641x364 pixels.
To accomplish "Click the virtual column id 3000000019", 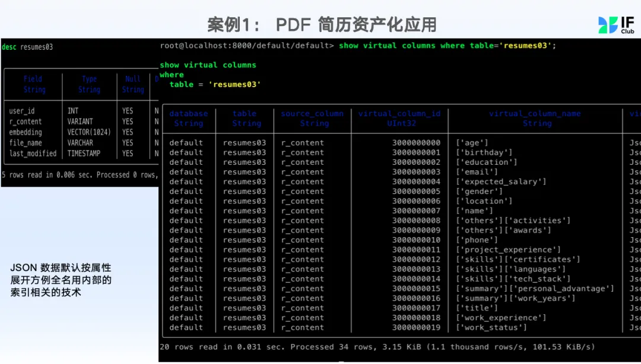I will [x=416, y=327].
